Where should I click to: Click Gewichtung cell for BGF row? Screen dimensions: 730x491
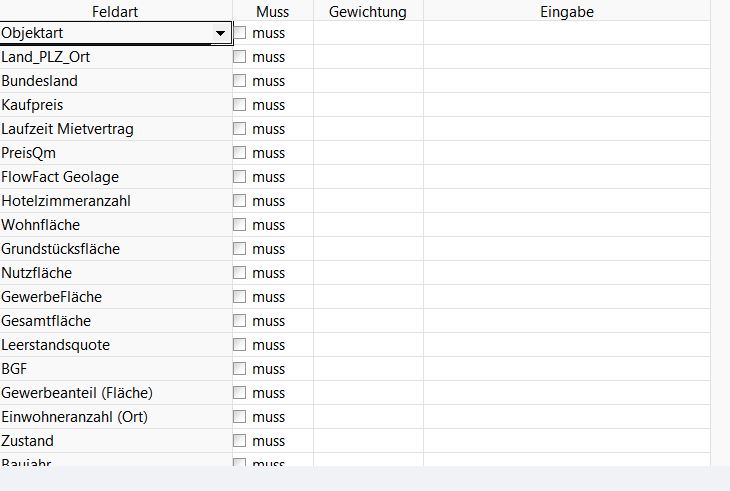(367, 369)
